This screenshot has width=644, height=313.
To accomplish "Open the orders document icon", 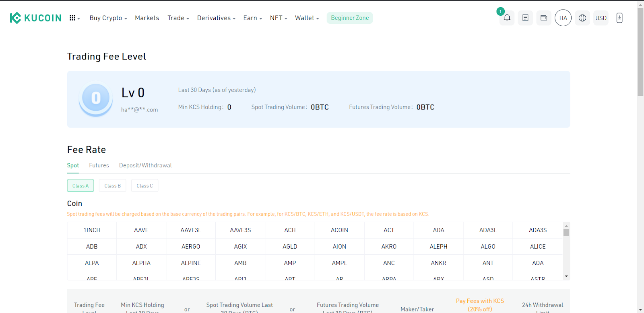I will point(525,18).
